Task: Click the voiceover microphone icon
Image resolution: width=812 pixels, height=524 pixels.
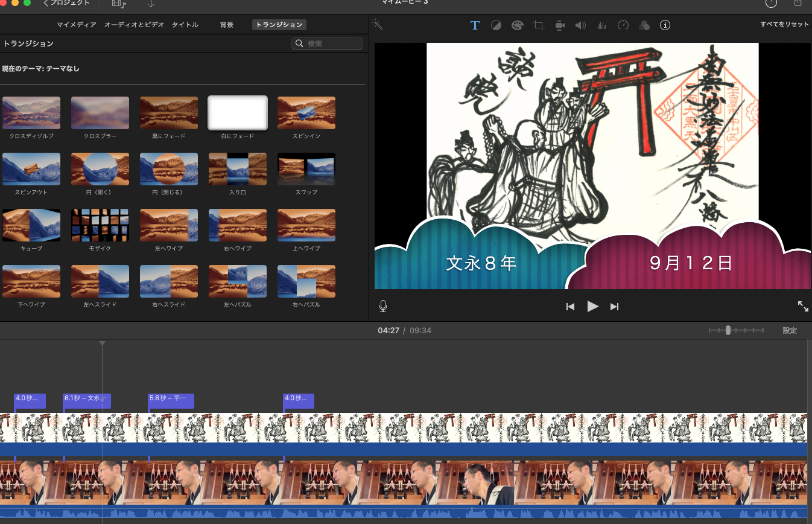Action: coord(383,306)
